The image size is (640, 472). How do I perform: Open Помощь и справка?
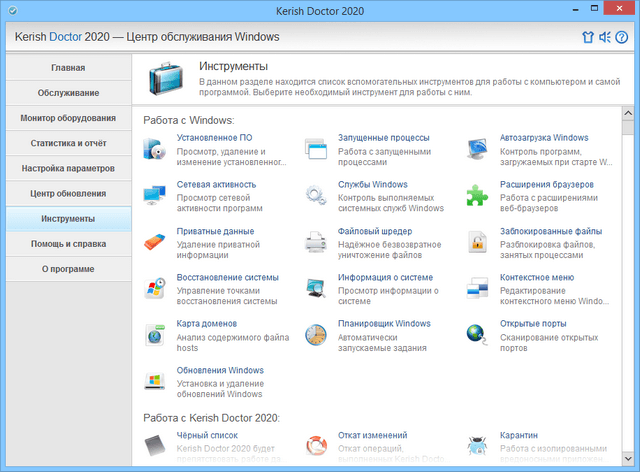(68, 244)
